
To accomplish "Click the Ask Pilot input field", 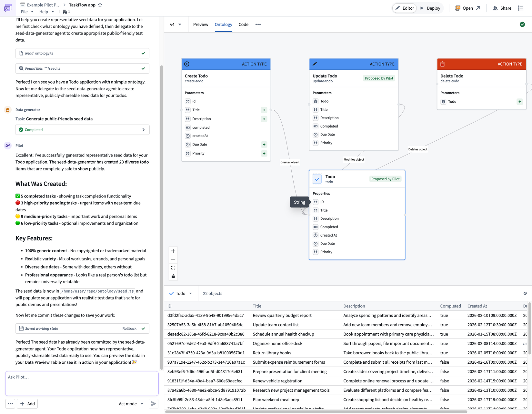I will (82, 383).
